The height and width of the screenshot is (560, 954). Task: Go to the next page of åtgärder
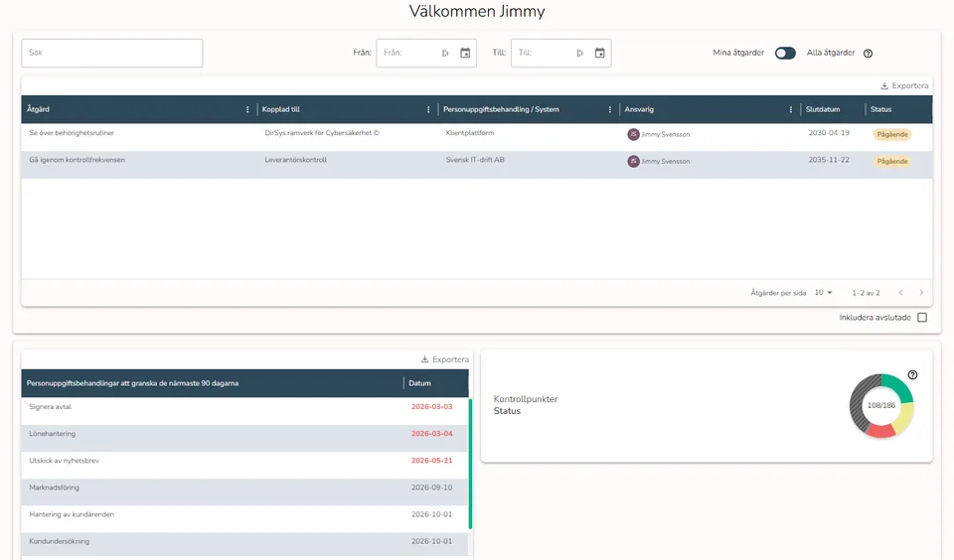pos(921,293)
